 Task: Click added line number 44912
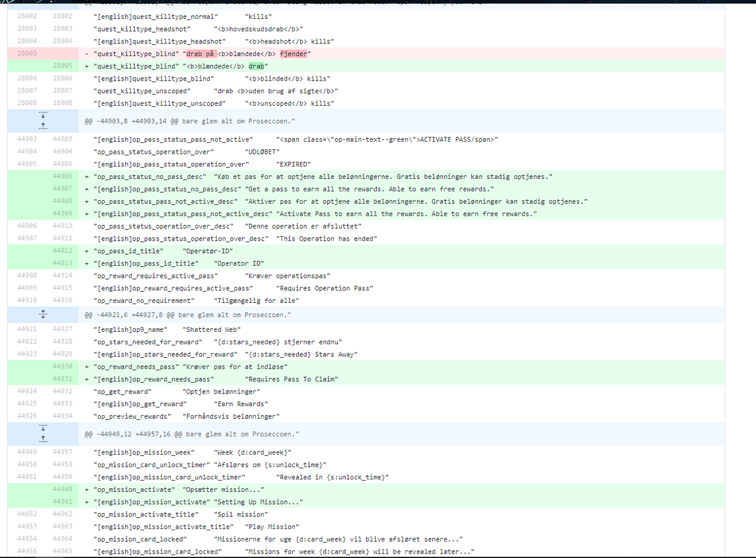(x=62, y=251)
